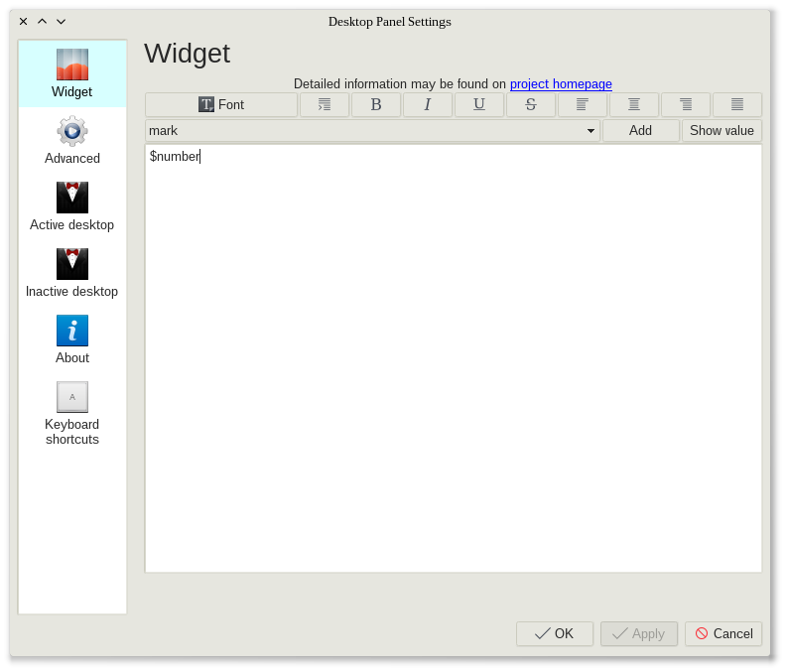
Task: Expand the 'mark' variable dropdown
Action: coord(590,131)
